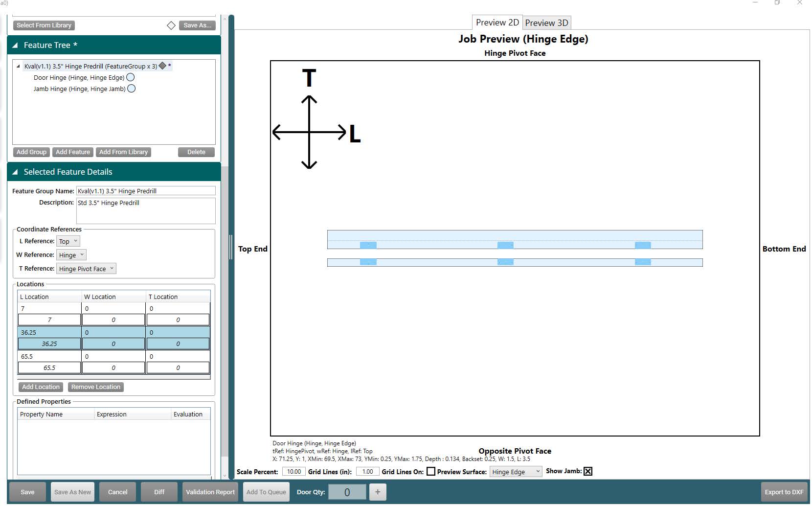Open the Validation Report
The image size is (812, 506).
210,492
